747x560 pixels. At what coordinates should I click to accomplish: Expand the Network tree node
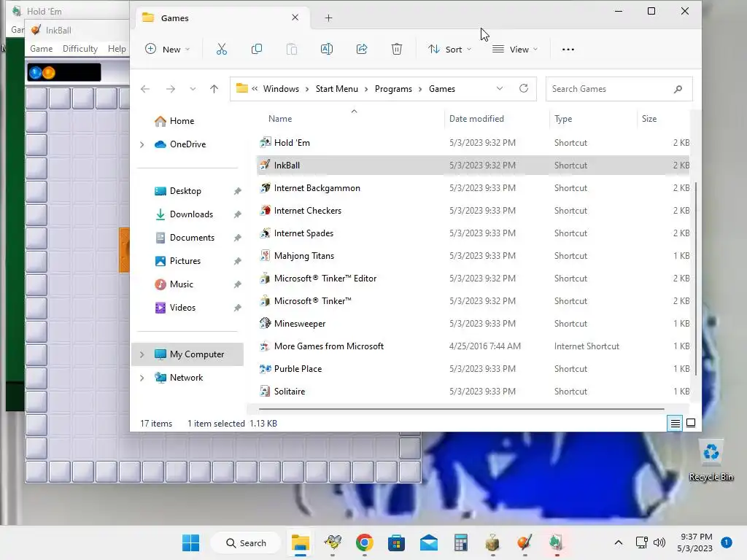pyautogui.click(x=142, y=378)
